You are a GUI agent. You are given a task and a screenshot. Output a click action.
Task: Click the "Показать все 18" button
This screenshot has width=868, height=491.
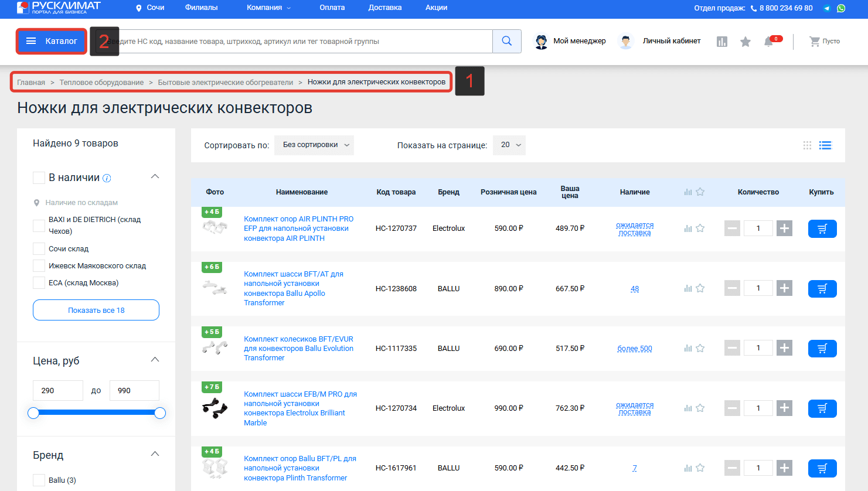(x=96, y=311)
